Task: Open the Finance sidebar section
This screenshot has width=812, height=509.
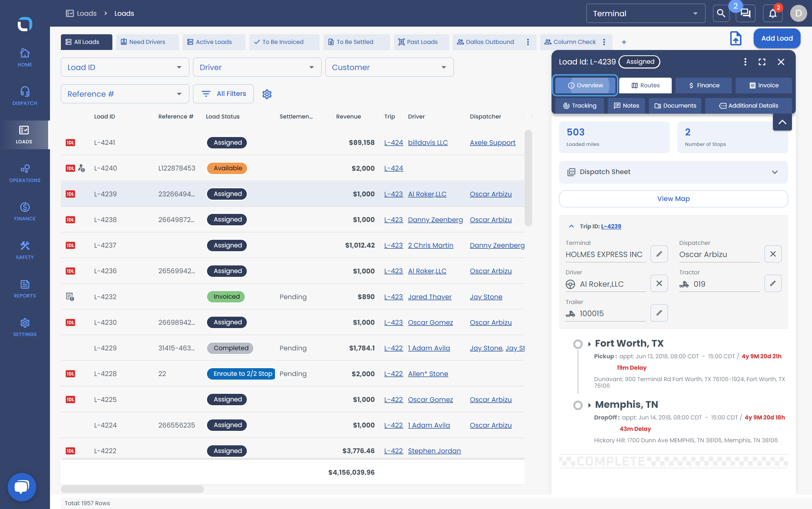Action: [25, 211]
